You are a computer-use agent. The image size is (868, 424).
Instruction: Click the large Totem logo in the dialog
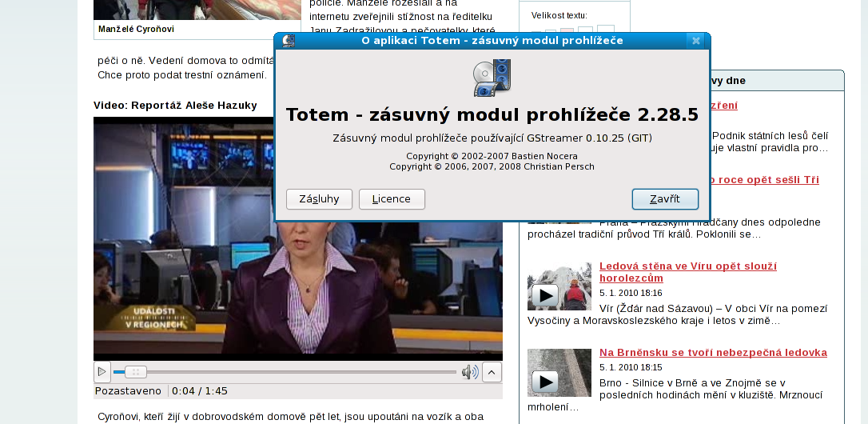[x=492, y=78]
